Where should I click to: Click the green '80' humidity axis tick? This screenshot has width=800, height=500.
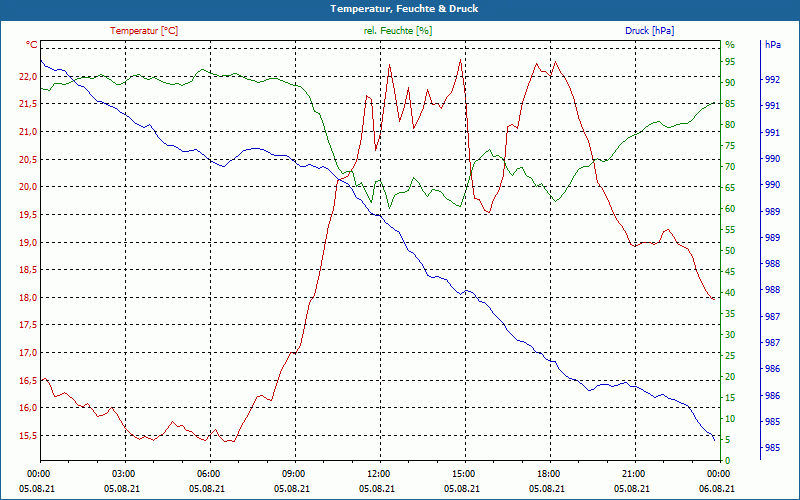[731, 125]
